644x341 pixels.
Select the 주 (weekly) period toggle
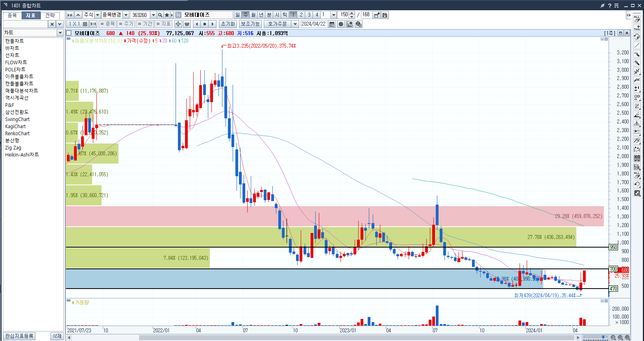pyautogui.click(x=246, y=15)
